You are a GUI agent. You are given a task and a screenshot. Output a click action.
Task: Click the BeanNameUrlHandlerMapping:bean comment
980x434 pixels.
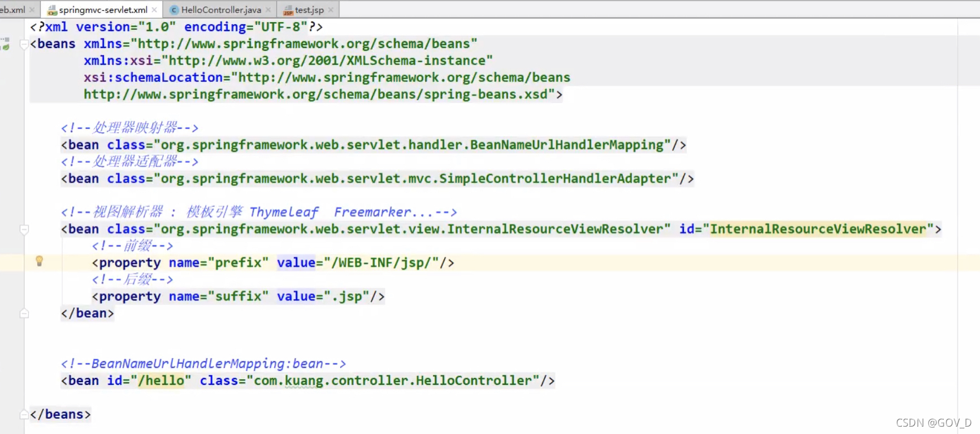click(203, 363)
